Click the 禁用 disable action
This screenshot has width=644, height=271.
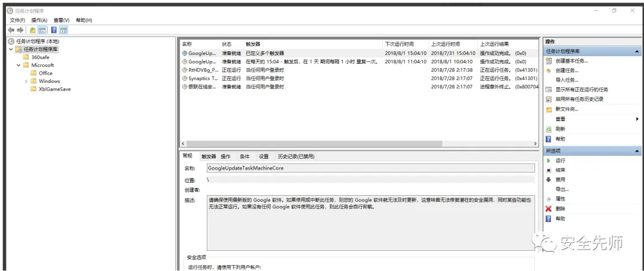click(560, 180)
